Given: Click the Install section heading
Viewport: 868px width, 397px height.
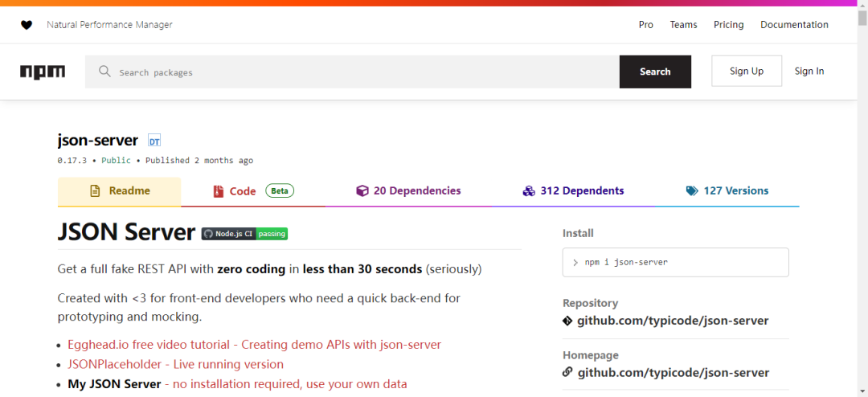Looking at the screenshot, I should [578, 233].
